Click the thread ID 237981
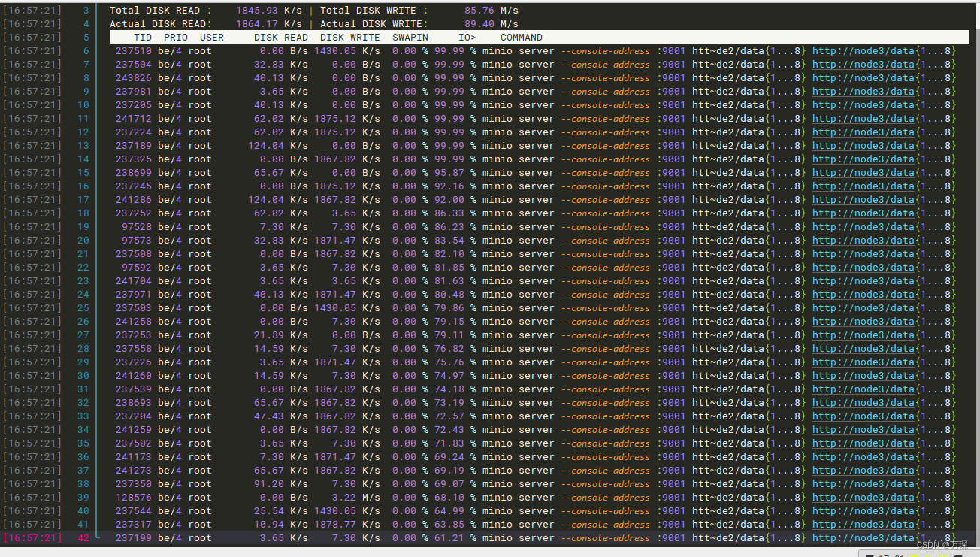This screenshot has width=980, height=557. (x=134, y=92)
